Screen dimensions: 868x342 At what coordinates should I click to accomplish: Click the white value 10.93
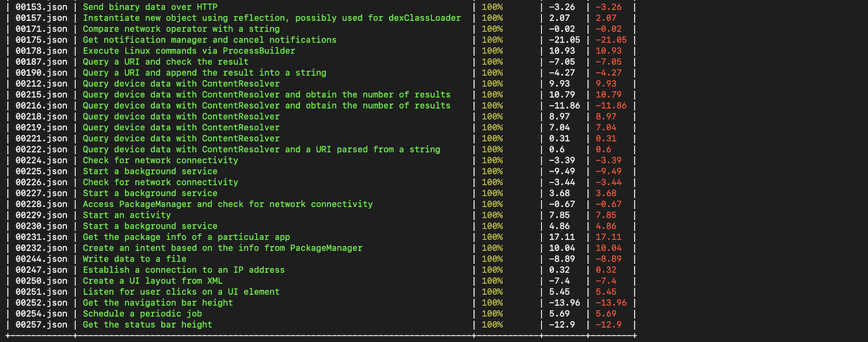(562, 51)
